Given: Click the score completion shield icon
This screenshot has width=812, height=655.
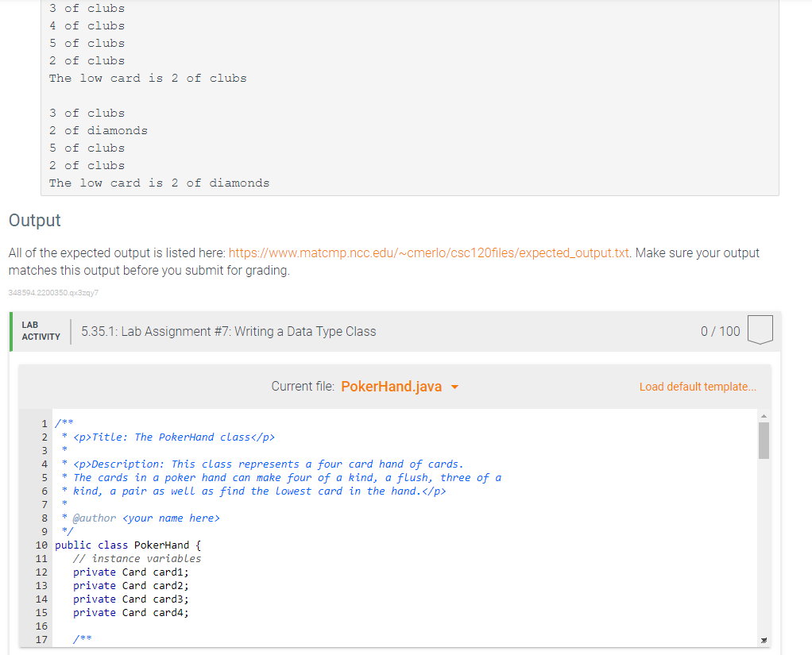Looking at the screenshot, I should (x=760, y=331).
